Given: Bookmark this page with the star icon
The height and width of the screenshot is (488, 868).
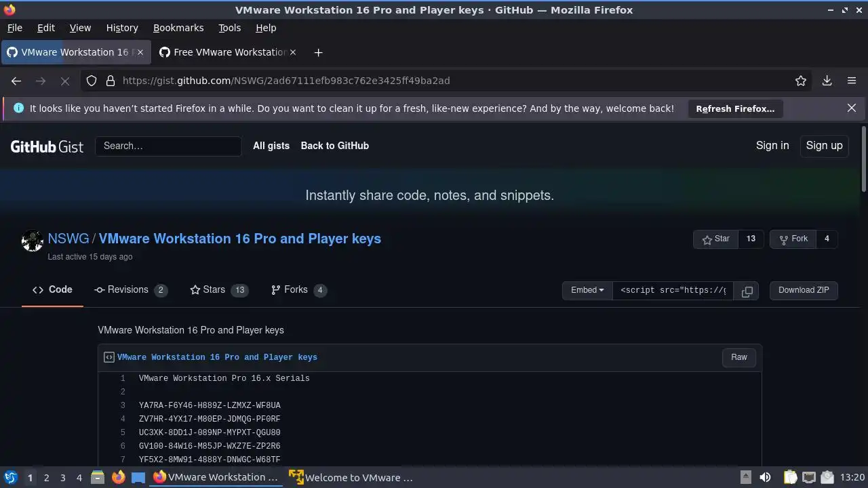Looking at the screenshot, I should 801,81.
